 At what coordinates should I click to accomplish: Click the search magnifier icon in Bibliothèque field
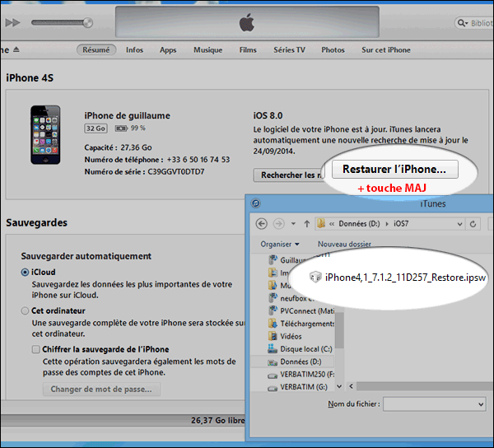pos(462,23)
